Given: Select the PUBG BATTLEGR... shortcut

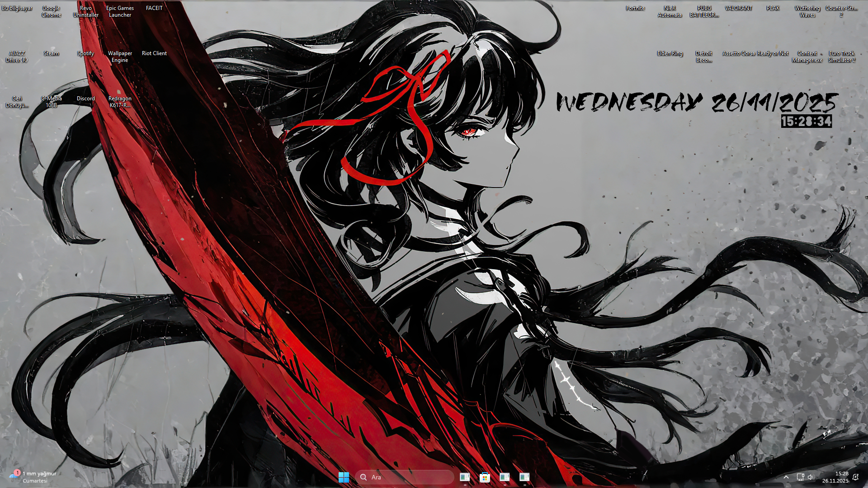Looking at the screenshot, I should [704, 11].
